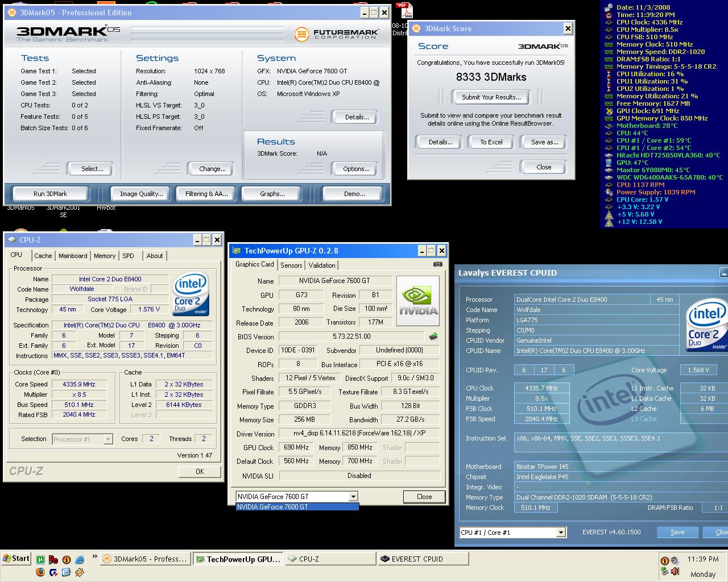Click orange diamond icon in quick launch
Viewport: 728px width, 582px height.
click(79, 572)
